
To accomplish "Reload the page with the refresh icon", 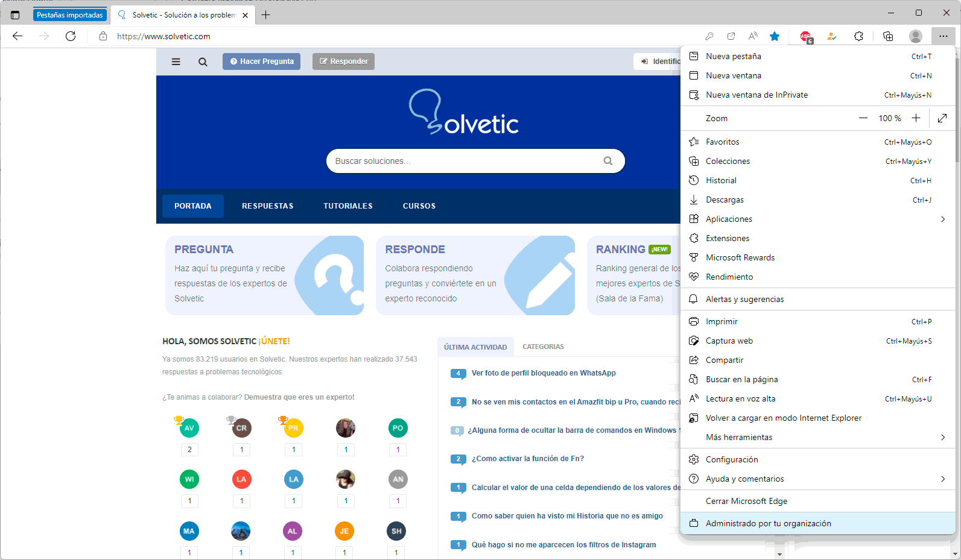I will pos(71,36).
